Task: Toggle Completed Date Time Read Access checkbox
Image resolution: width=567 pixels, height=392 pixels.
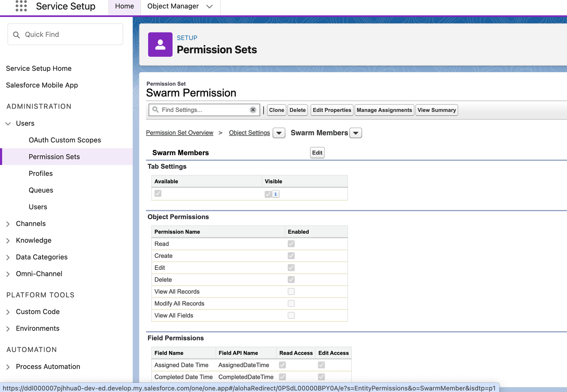Action: (282, 377)
